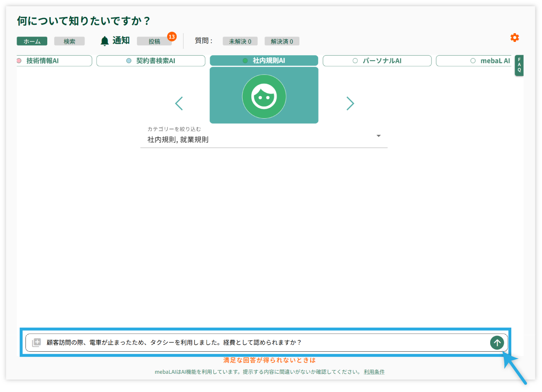
Task: Switch to the ホーム tab
Action: pos(32,41)
